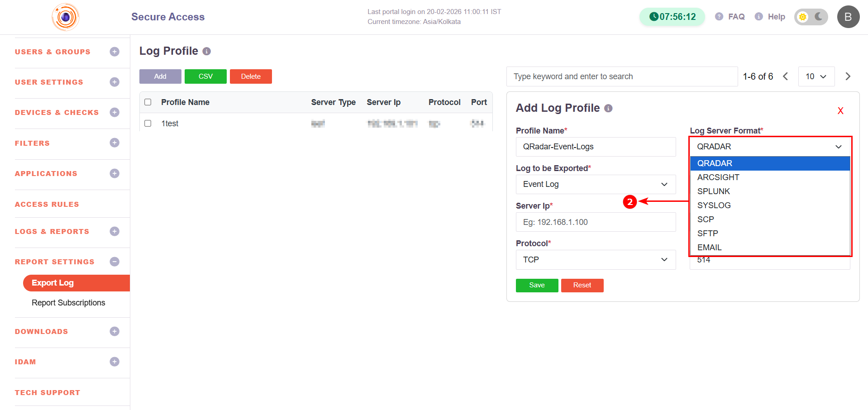Open the FAQ question mark icon
Image resolution: width=868 pixels, height=410 pixels.
[x=719, y=17]
